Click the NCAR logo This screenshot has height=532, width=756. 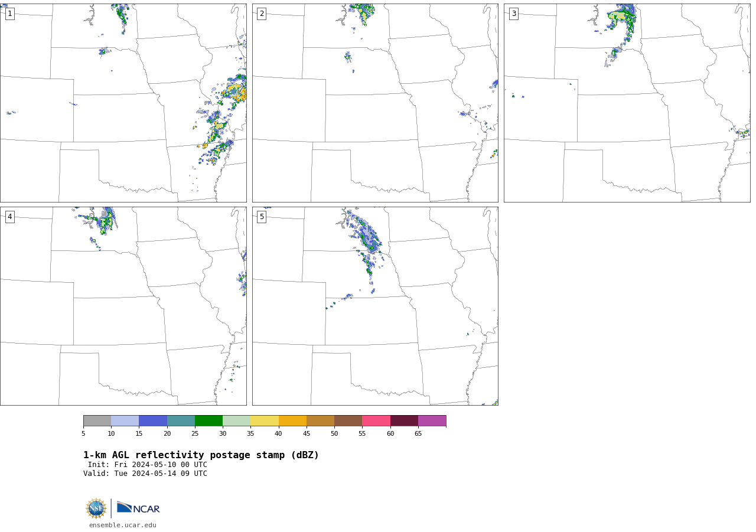(138, 508)
